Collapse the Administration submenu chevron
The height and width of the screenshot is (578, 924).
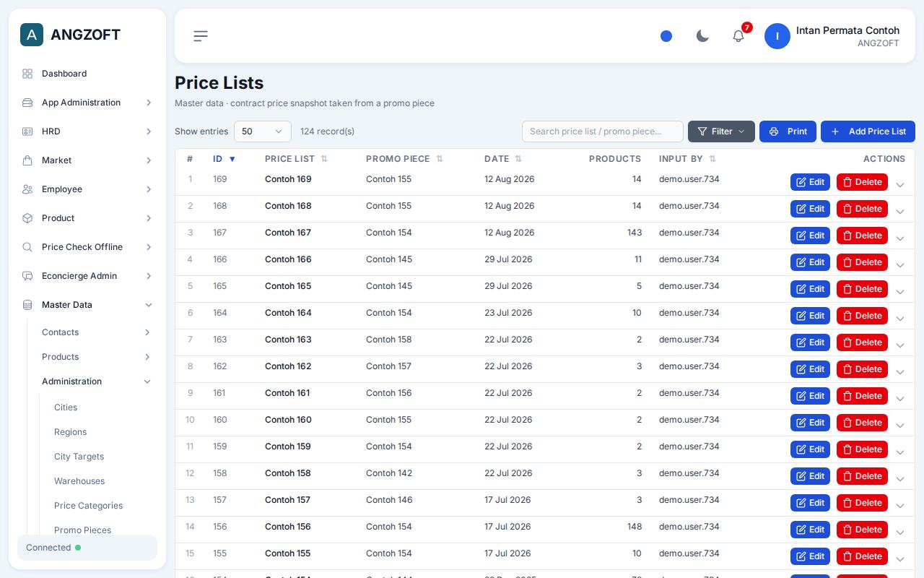click(x=147, y=381)
